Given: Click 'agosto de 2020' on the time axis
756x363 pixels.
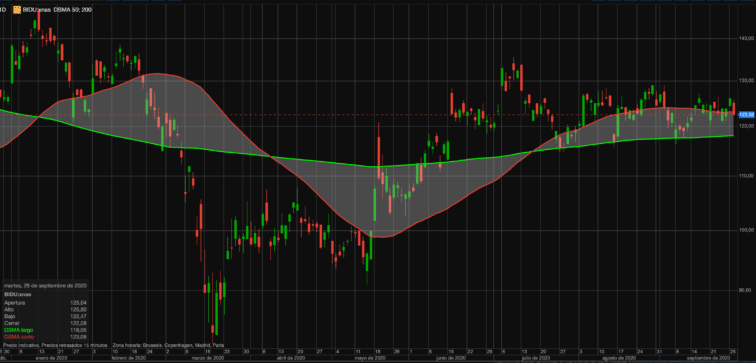Looking at the screenshot, I should (x=618, y=358).
